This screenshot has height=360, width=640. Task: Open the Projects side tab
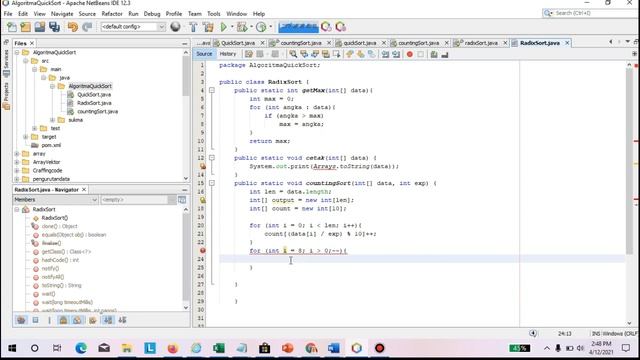pos(6,97)
